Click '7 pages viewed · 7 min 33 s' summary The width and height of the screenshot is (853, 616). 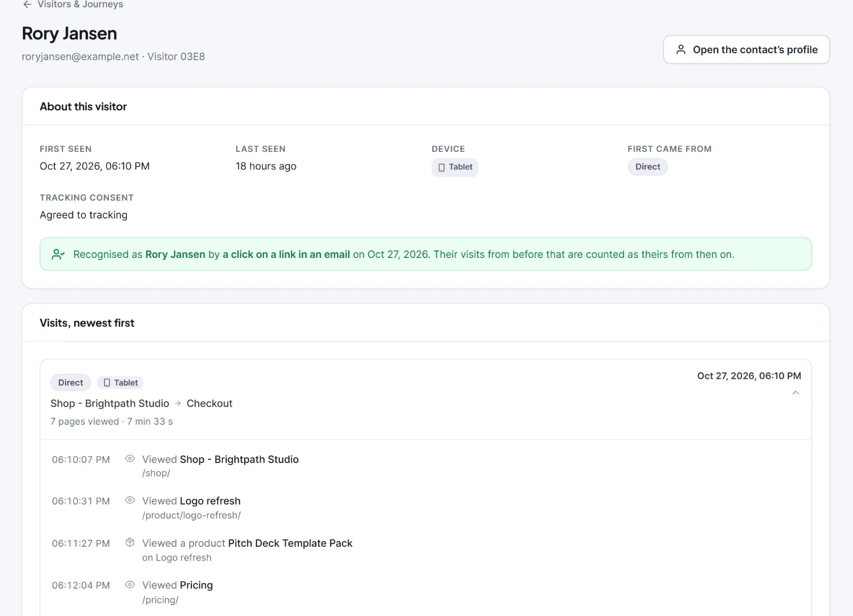click(111, 422)
